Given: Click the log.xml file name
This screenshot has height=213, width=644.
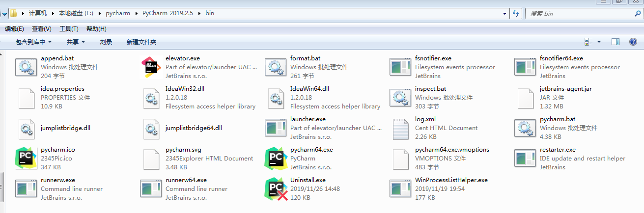Looking at the screenshot, I should (425, 119).
